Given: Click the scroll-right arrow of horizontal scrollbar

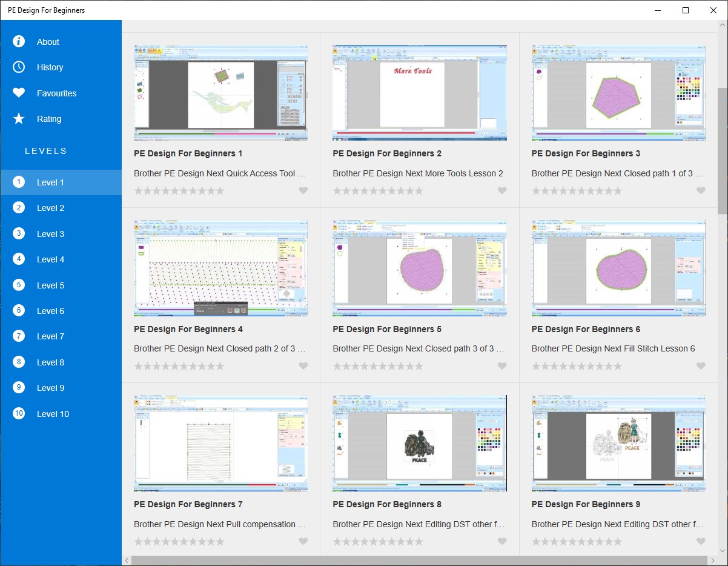Looking at the screenshot, I should coord(712,561).
